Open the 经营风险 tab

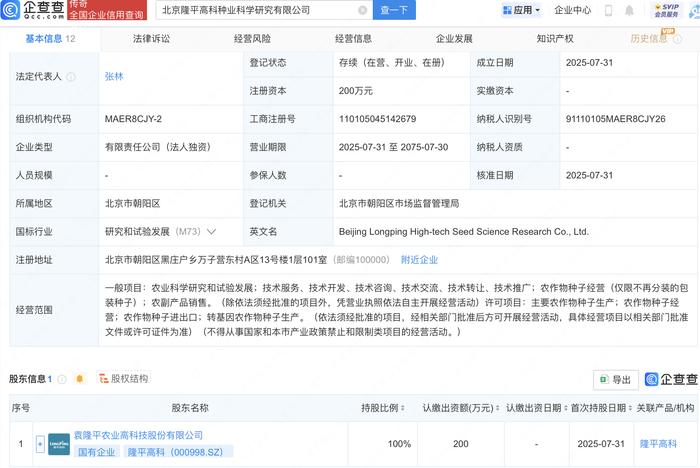click(x=252, y=39)
